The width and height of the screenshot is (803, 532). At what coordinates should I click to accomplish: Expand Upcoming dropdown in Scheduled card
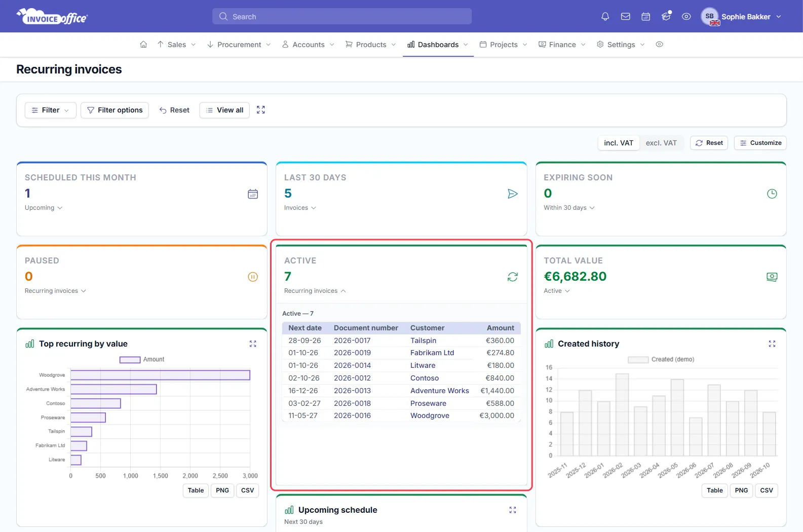coord(44,208)
